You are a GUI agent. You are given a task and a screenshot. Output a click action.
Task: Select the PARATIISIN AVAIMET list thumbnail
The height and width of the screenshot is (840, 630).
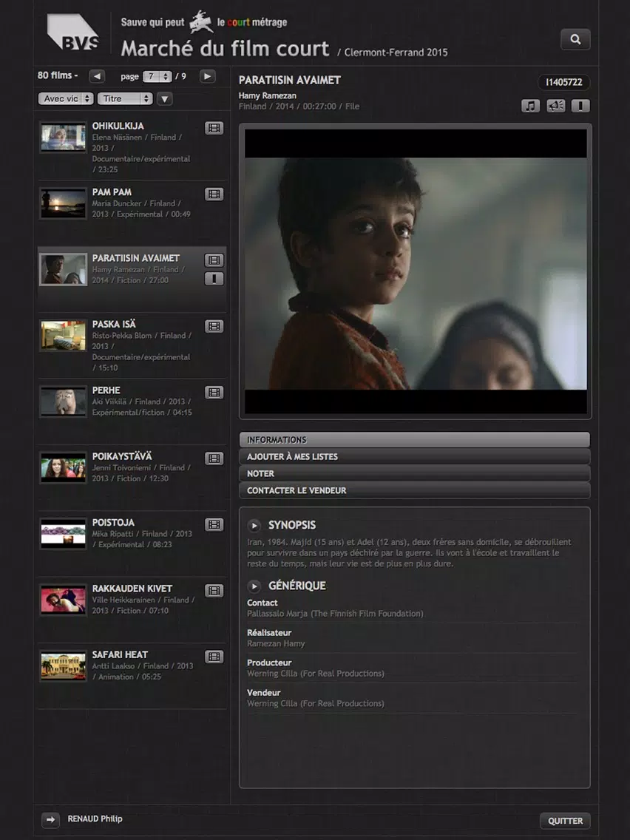(x=63, y=269)
